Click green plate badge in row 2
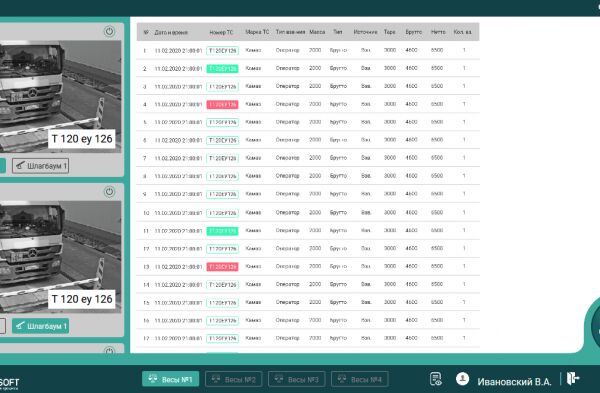The height and width of the screenshot is (393, 600). (222, 68)
